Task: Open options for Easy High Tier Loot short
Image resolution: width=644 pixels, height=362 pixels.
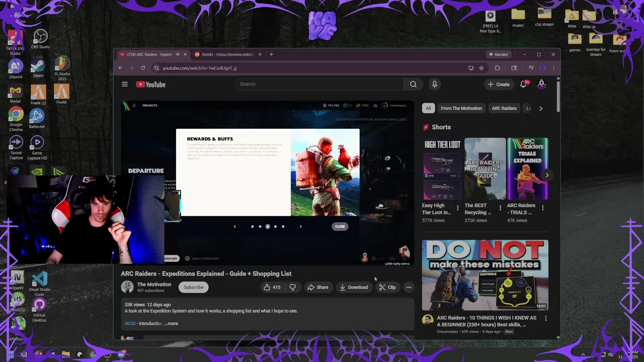Action: pos(457,208)
